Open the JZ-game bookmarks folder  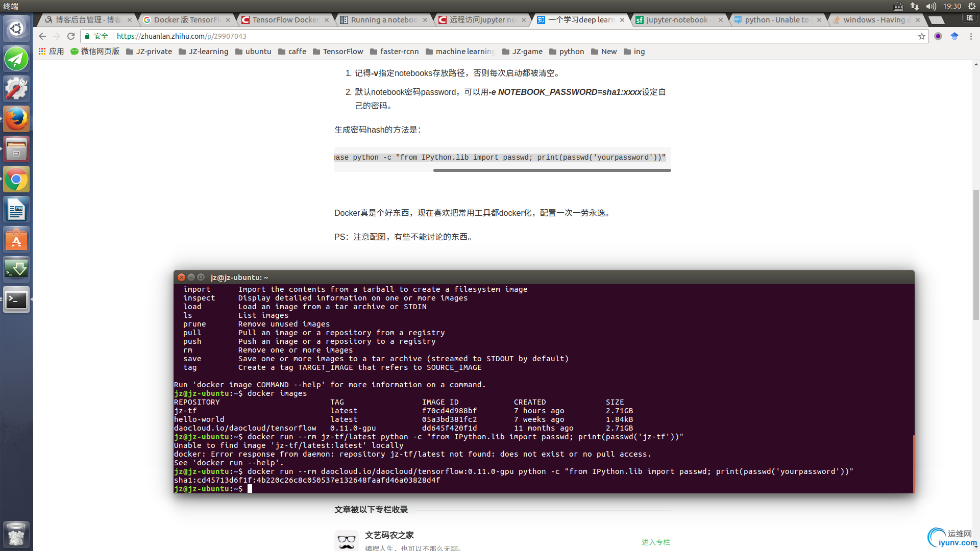point(522,52)
